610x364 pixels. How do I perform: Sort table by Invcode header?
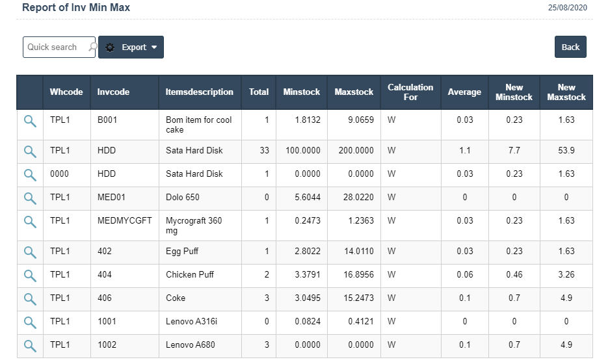(113, 92)
